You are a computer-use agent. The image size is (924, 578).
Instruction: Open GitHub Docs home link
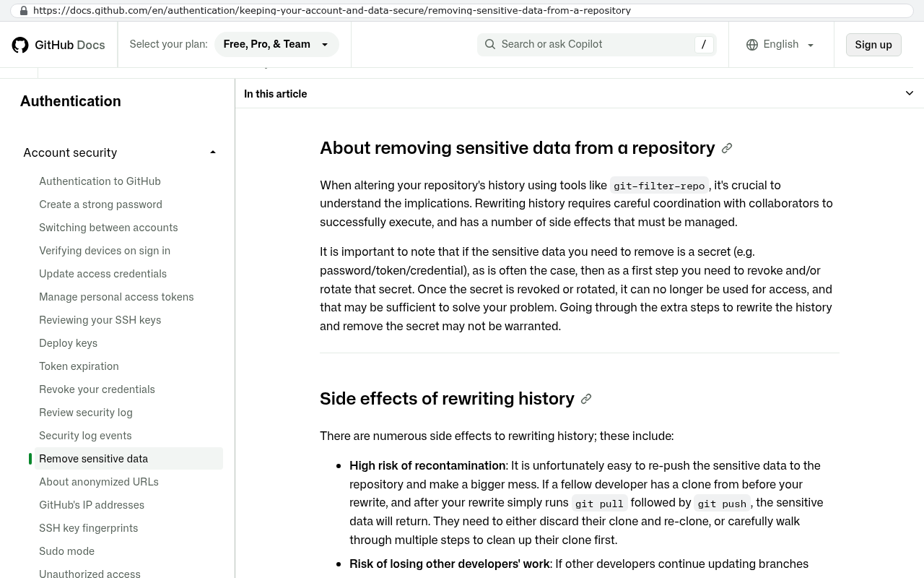58,45
